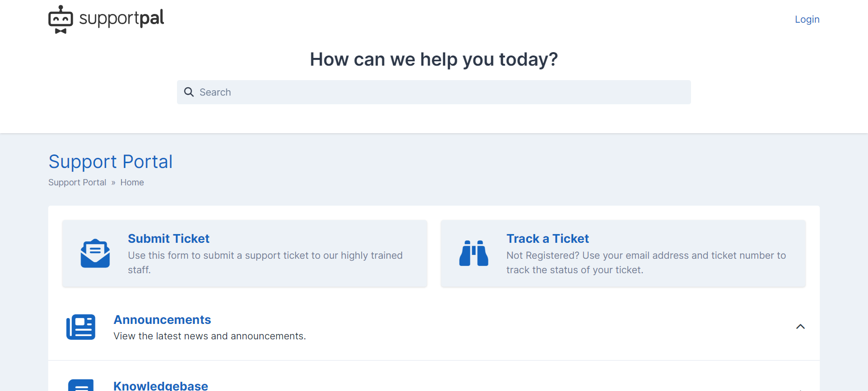868x391 pixels.
Task: Click the Submit Ticket envelope icon
Action: point(95,253)
